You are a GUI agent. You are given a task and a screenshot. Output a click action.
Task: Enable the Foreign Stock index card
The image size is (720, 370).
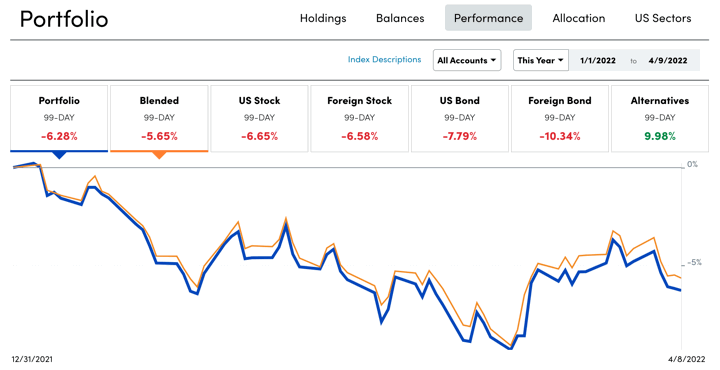click(360, 118)
